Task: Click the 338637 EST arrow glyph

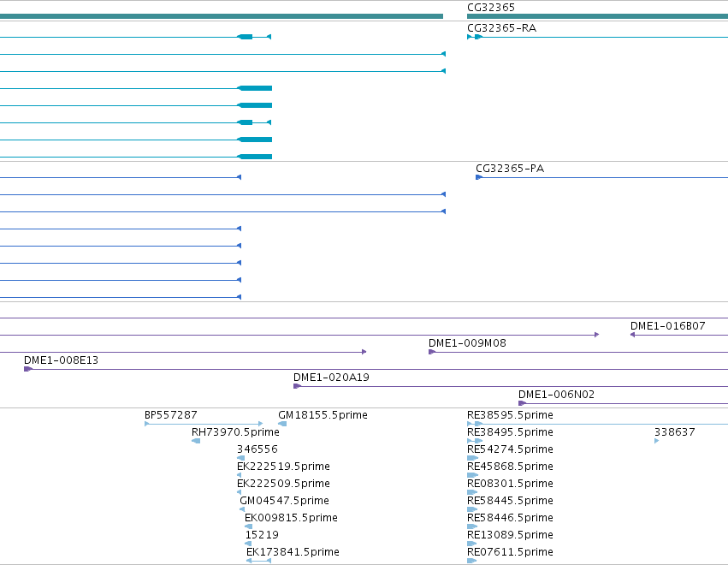Action: click(656, 441)
